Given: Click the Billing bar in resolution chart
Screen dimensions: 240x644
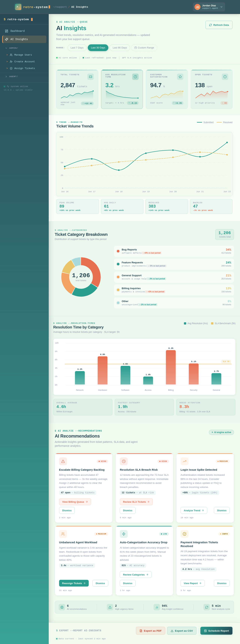Looking at the screenshot, I should tap(171, 367).
